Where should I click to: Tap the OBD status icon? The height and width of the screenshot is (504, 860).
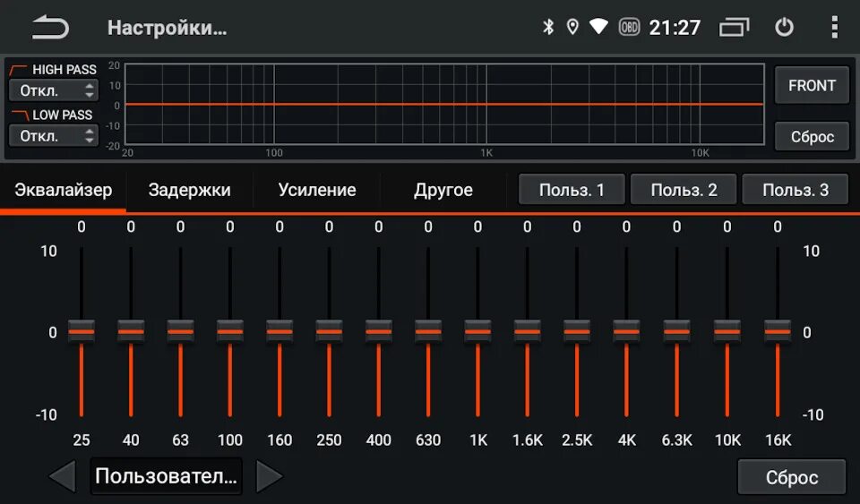[x=629, y=27]
